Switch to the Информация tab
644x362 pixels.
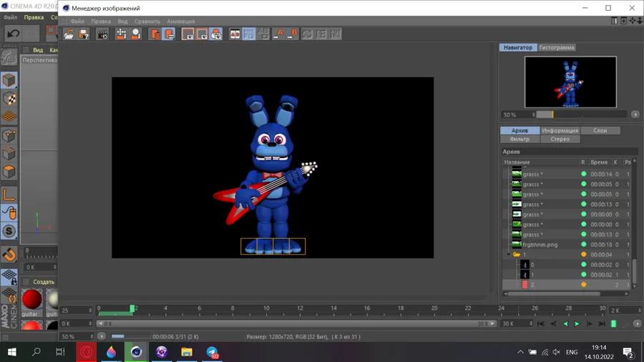click(x=560, y=130)
